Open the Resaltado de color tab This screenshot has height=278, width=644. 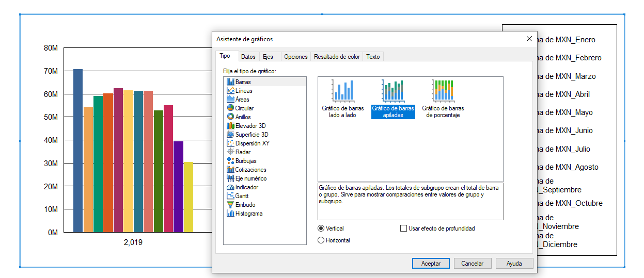pyautogui.click(x=337, y=57)
